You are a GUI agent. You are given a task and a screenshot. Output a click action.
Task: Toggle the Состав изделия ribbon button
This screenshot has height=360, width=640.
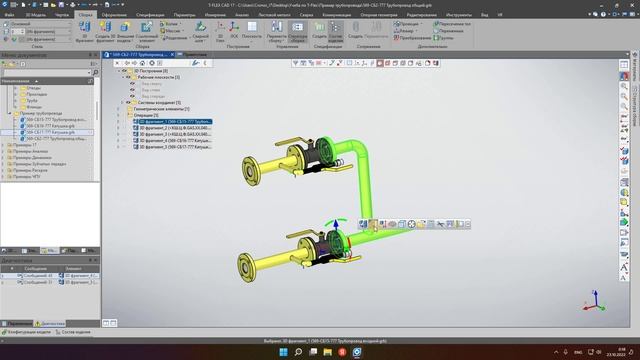point(335,32)
